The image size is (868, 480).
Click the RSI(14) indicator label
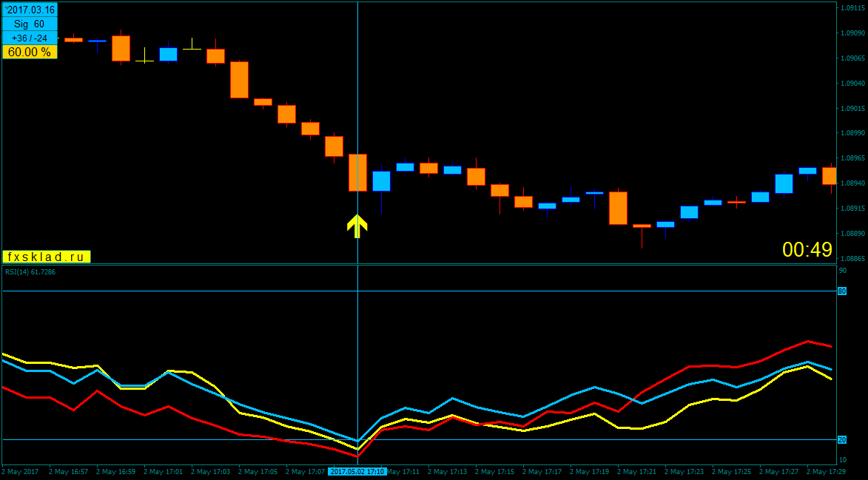(x=30, y=272)
